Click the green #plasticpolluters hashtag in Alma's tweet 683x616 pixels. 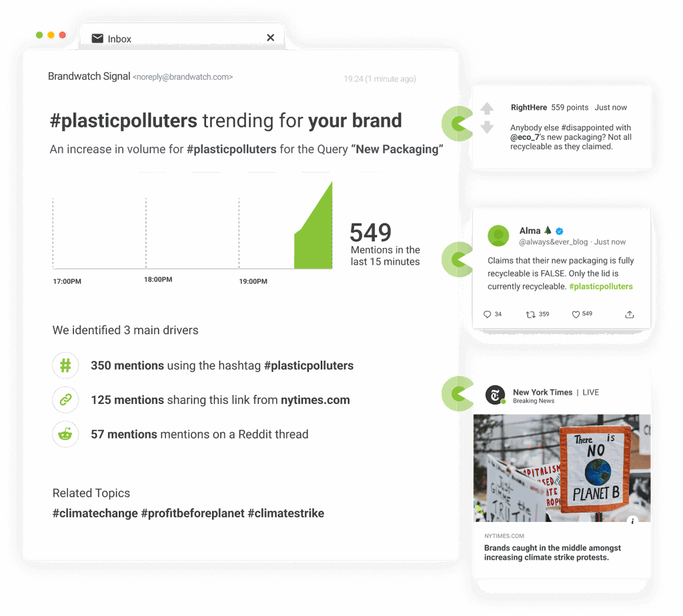coord(600,287)
